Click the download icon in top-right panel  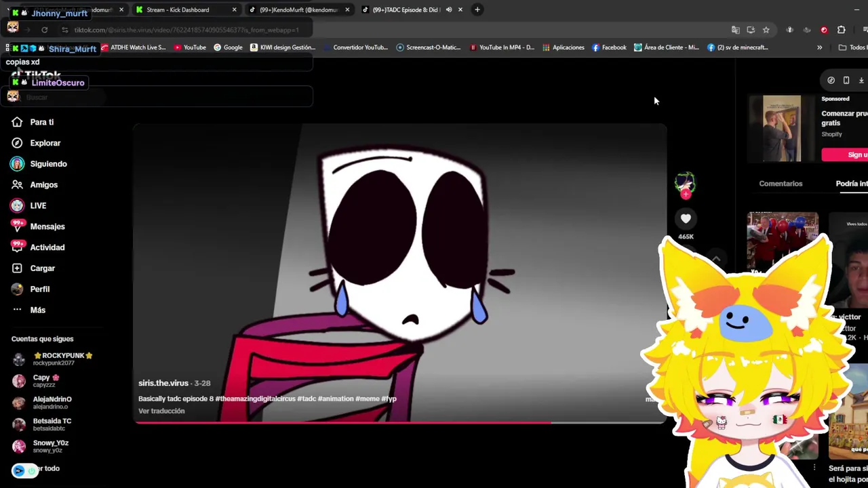coord(861,80)
